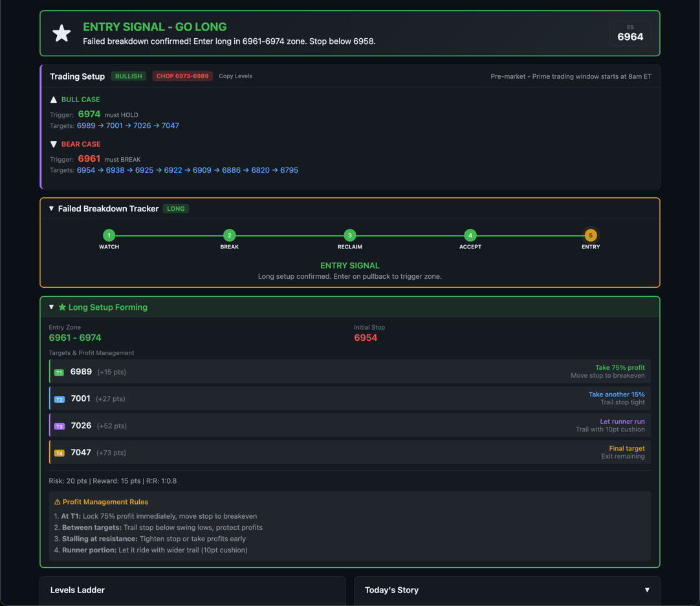The image size is (700, 606).
Task: Collapse the Failed Breakdown Tracker section
Action: (51, 208)
